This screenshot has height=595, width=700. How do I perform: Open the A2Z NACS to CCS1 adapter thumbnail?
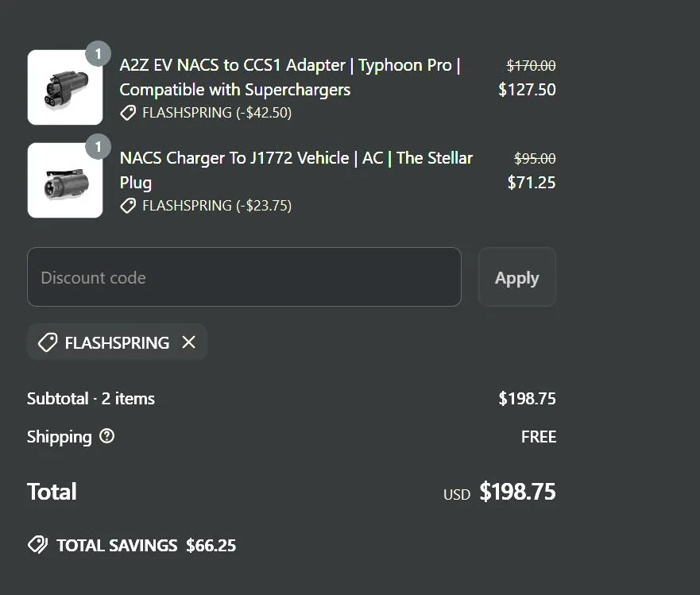(65, 87)
